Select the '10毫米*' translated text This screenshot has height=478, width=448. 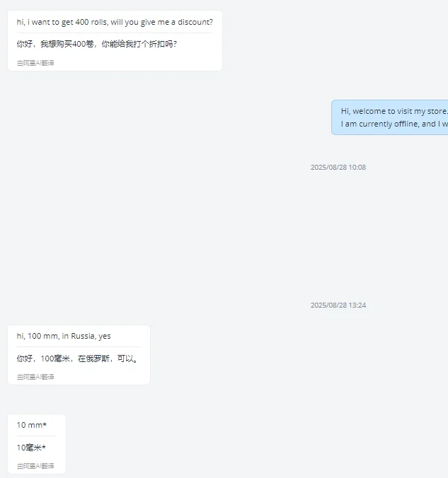pos(31,448)
